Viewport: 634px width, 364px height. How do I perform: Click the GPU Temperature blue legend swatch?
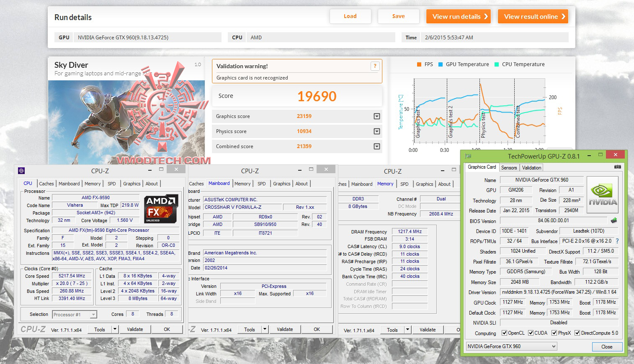441,64
